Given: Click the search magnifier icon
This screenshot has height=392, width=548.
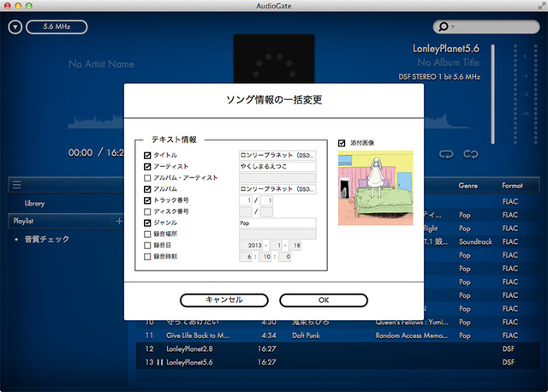Looking at the screenshot, I should click(x=444, y=27).
